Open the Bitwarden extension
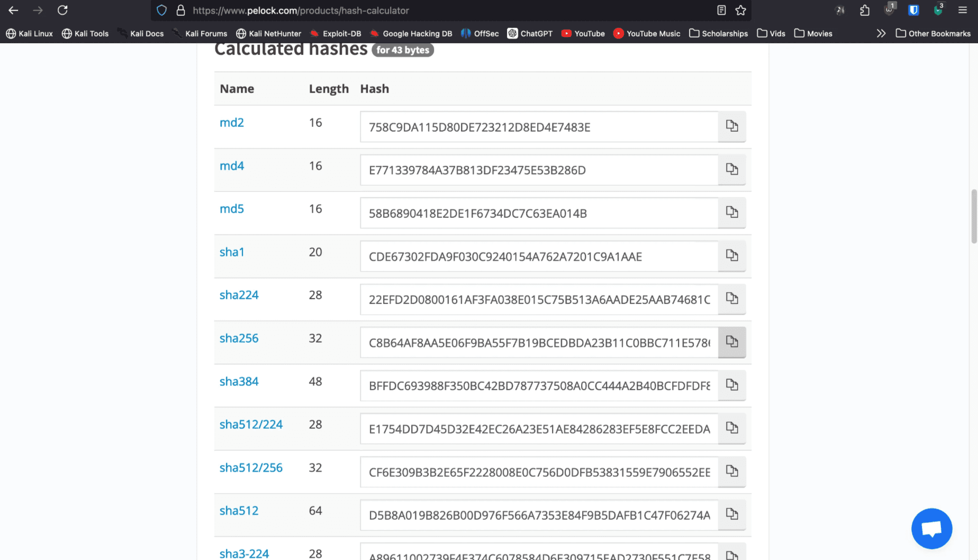Viewport: 978px width, 560px height. pyautogui.click(x=913, y=10)
